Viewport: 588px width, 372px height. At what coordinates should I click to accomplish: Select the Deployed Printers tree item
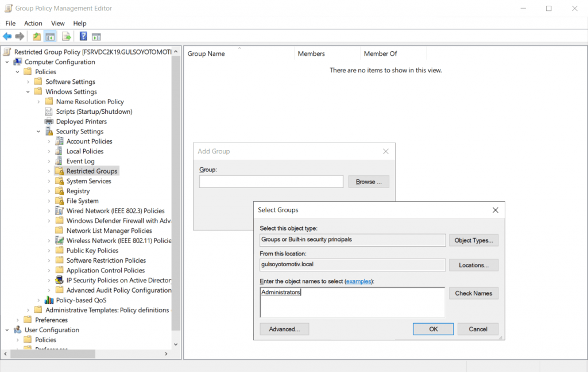81,121
